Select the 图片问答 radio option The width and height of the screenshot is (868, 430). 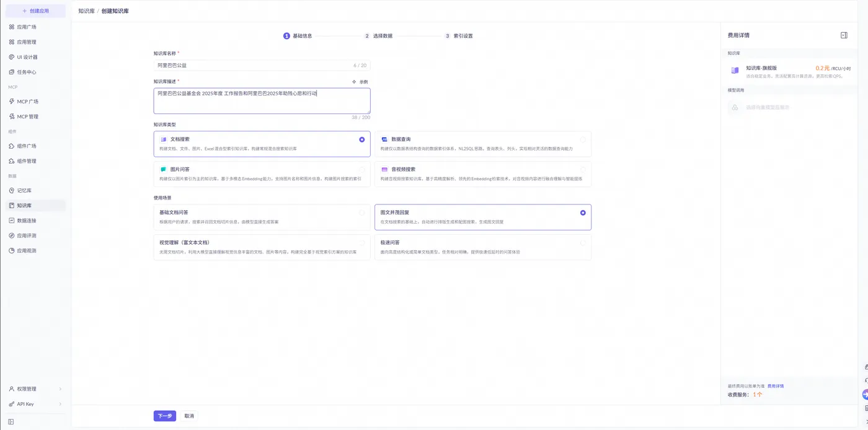coord(362,169)
